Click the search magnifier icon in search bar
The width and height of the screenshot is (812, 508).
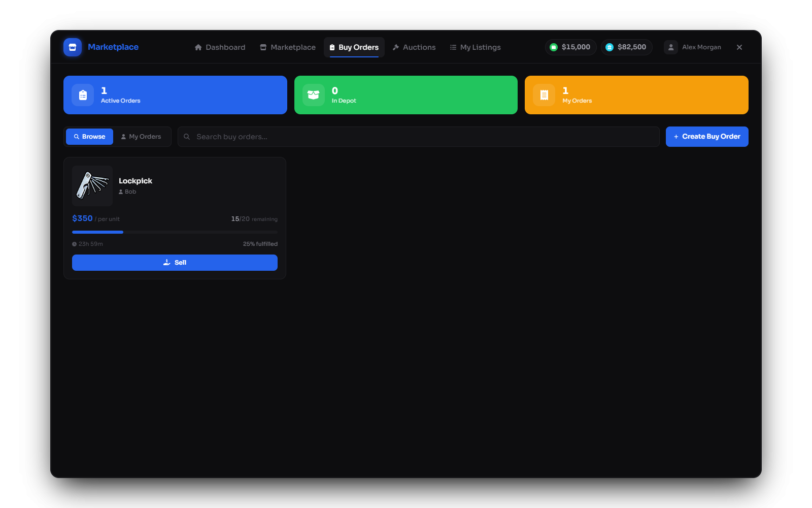[x=187, y=137]
